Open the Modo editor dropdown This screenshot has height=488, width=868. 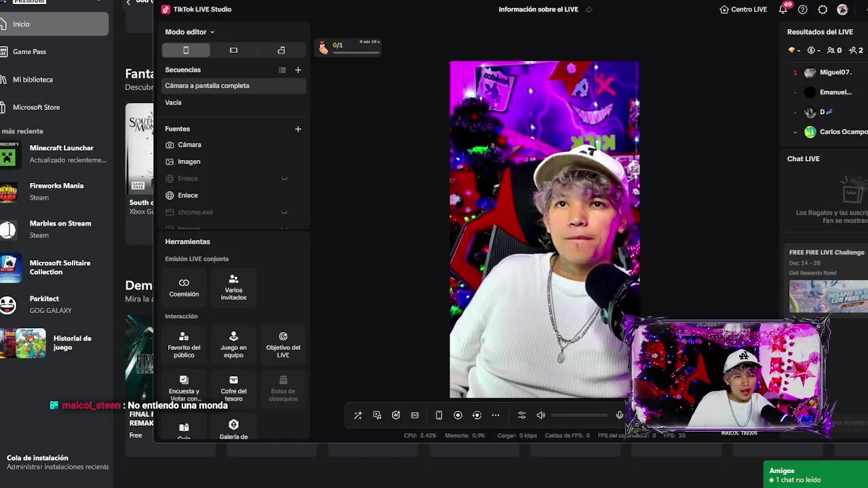pyautogui.click(x=190, y=32)
